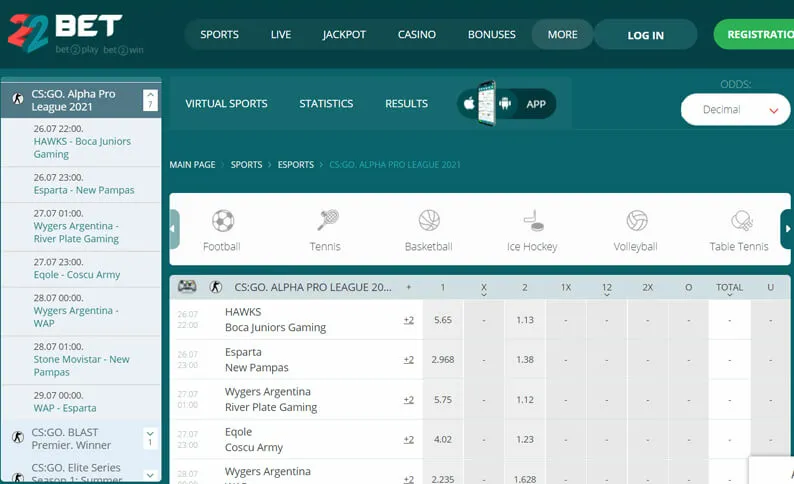Expand the CS:GO BLAST Premier Winner group
Screen dimensions: 794x484
(150, 438)
